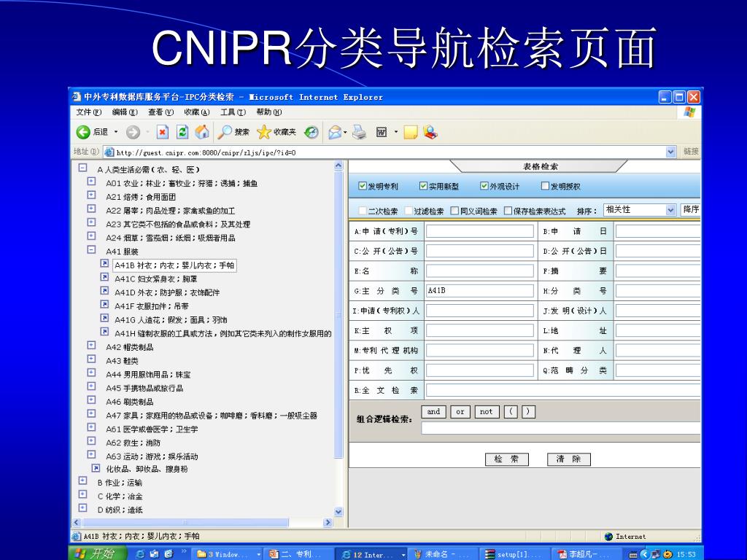Toggle the 实用新型 checkbox

(x=423, y=186)
